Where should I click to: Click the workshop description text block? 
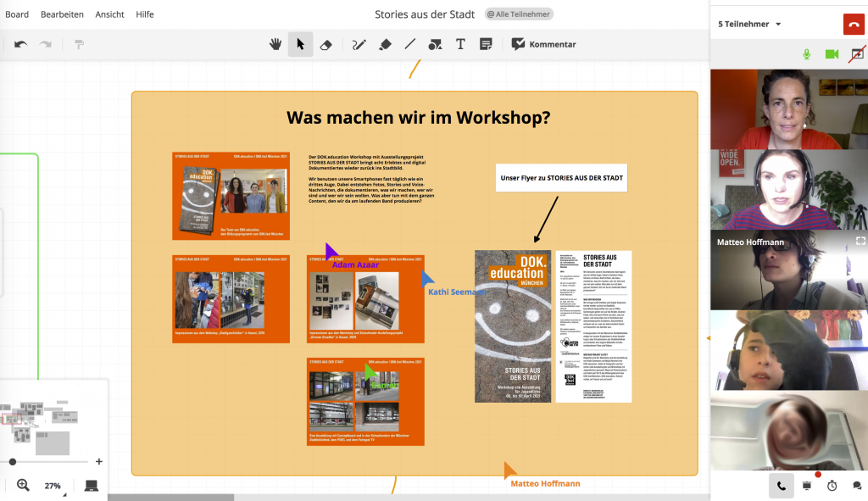tap(371, 179)
